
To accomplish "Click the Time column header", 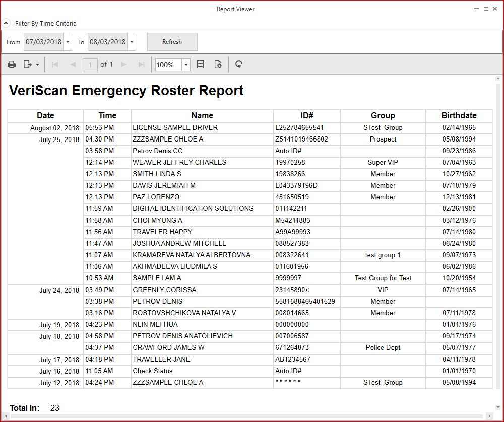I will [107, 116].
